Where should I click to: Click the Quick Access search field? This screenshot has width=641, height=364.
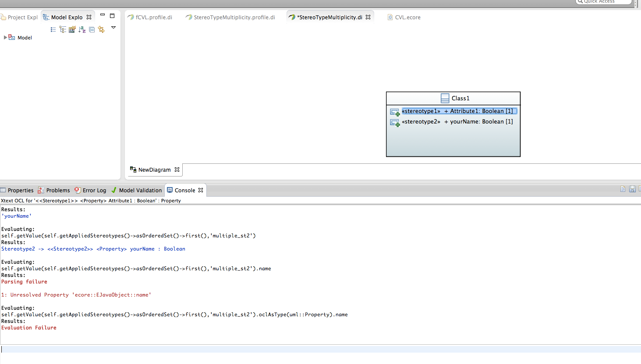click(x=604, y=2)
